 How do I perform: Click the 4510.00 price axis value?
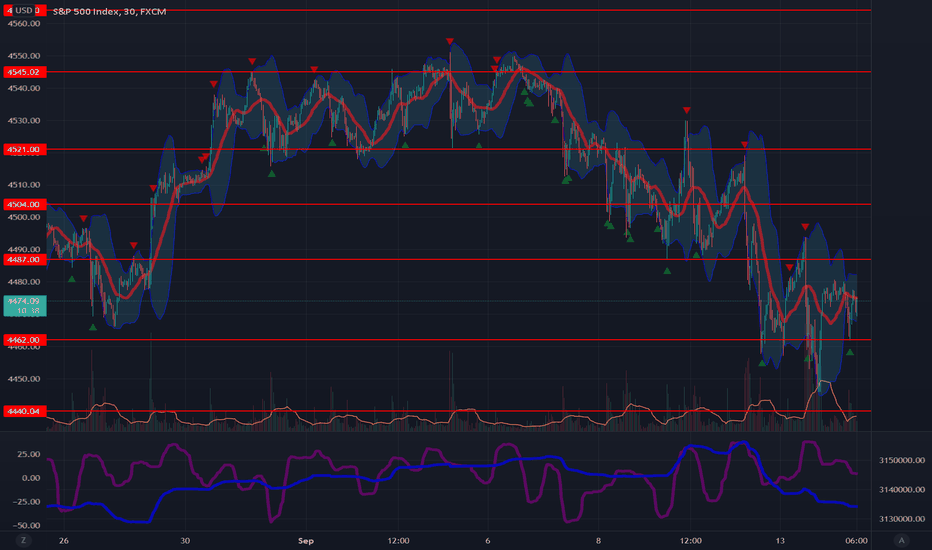(x=24, y=185)
